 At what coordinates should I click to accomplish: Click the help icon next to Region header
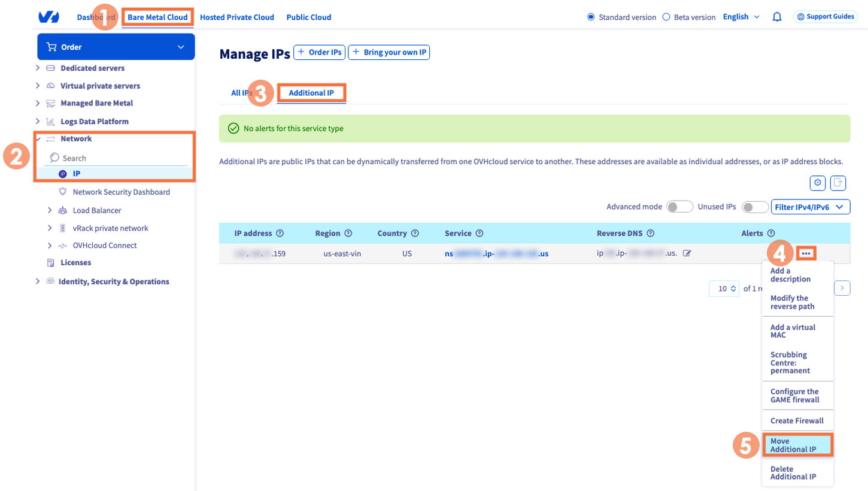tap(348, 234)
